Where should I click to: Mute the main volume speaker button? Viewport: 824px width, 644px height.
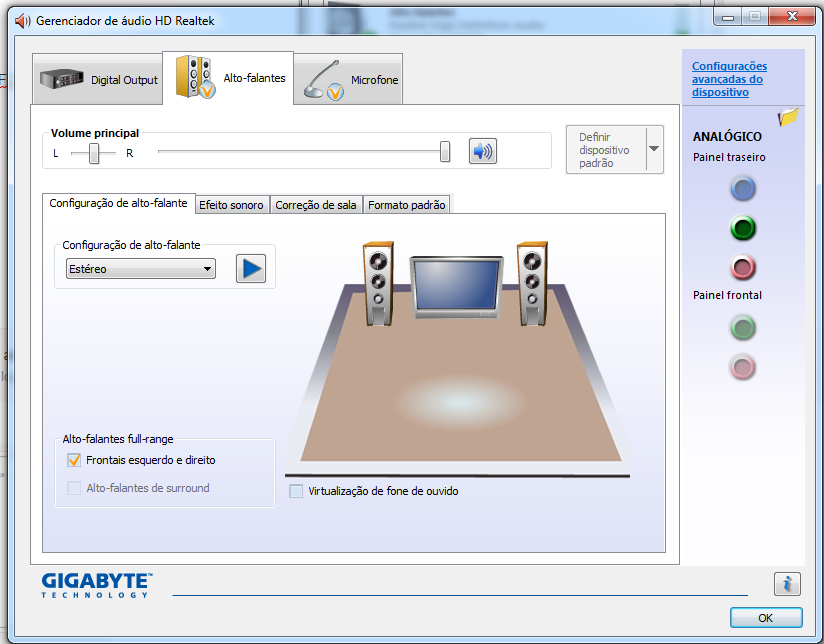pos(482,151)
